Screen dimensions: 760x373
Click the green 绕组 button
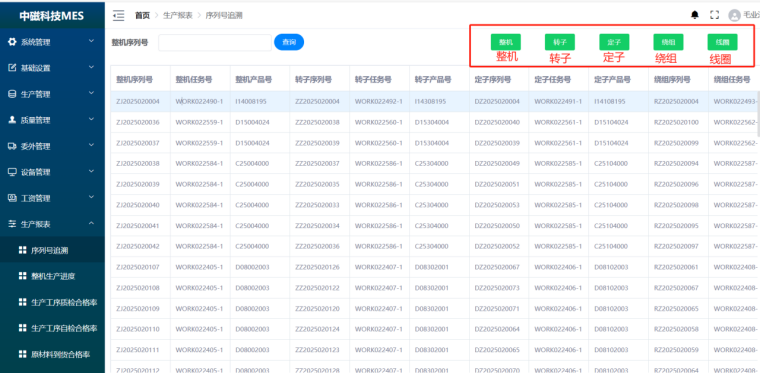[668, 42]
